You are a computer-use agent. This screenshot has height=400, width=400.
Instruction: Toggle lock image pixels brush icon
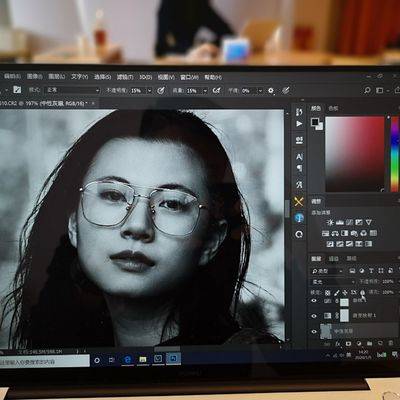[x=336, y=293]
